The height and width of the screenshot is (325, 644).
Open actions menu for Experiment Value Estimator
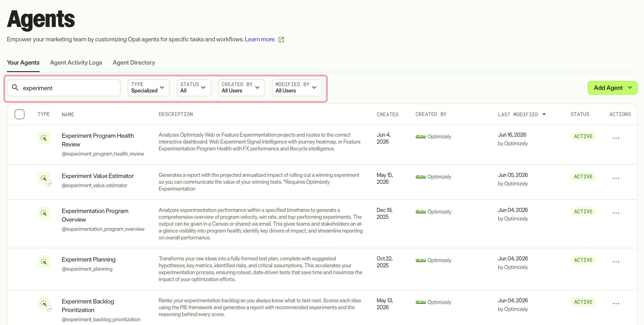[x=616, y=178]
